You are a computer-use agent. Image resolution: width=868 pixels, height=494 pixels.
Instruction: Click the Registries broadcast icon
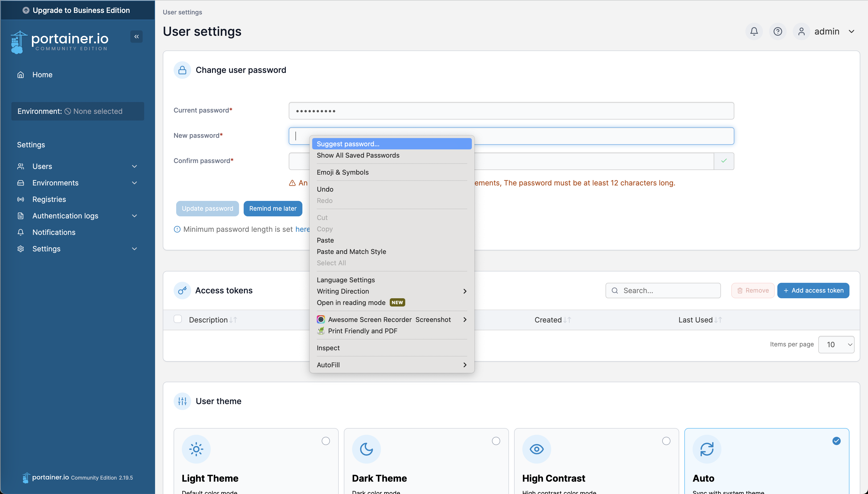pos(21,200)
